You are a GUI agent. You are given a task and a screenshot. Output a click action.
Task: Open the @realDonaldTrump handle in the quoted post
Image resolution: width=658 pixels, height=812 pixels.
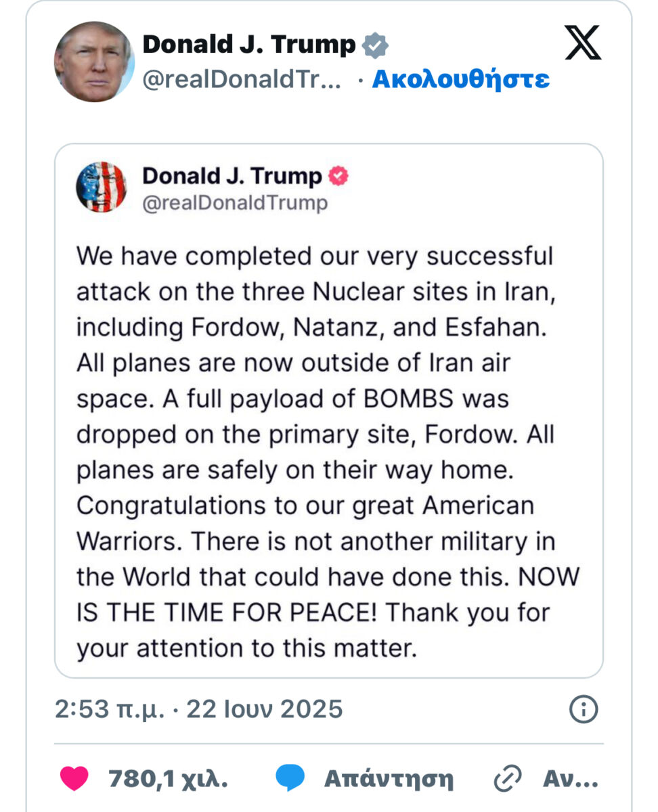pos(234,203)
